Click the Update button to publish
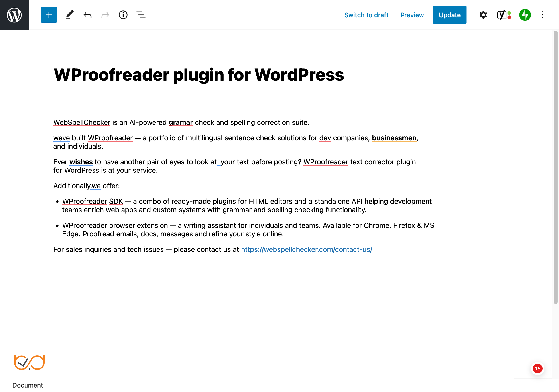 449,14
